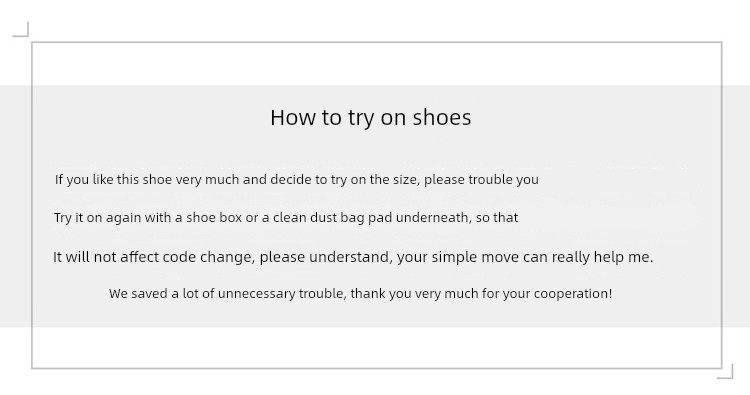The height and width of the screenshot is (395, 750).
Task: Select the line starting "If you like this shoe"
Action: point(297,180)
